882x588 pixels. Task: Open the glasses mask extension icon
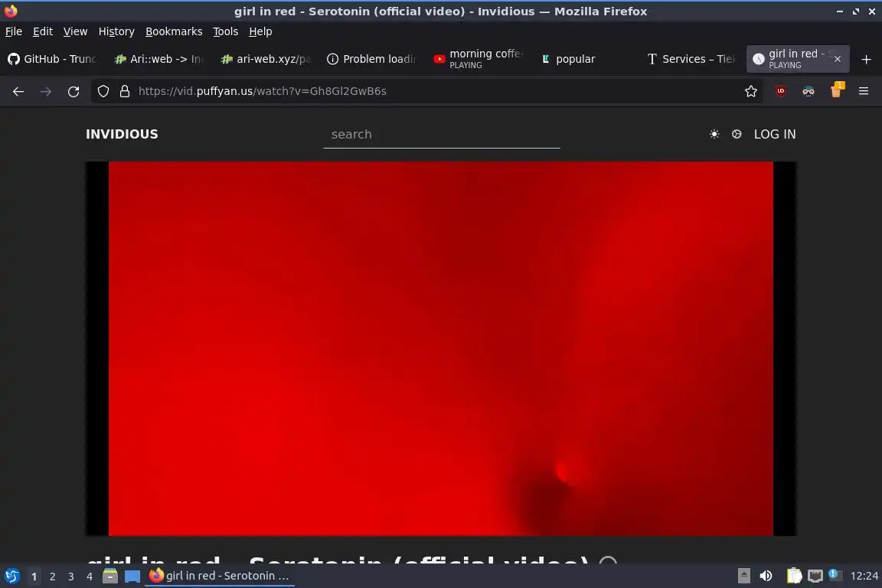coord(808,91)
